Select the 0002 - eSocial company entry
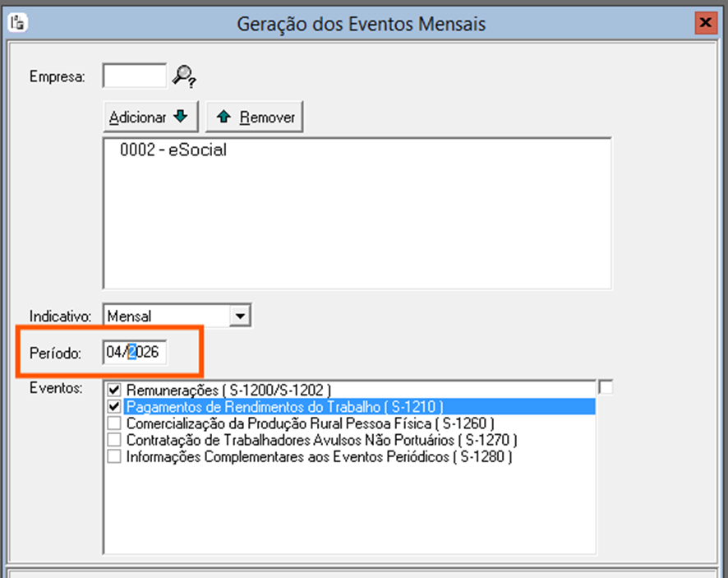This screenshot has height=578, width=728. (x=173, y=150)
